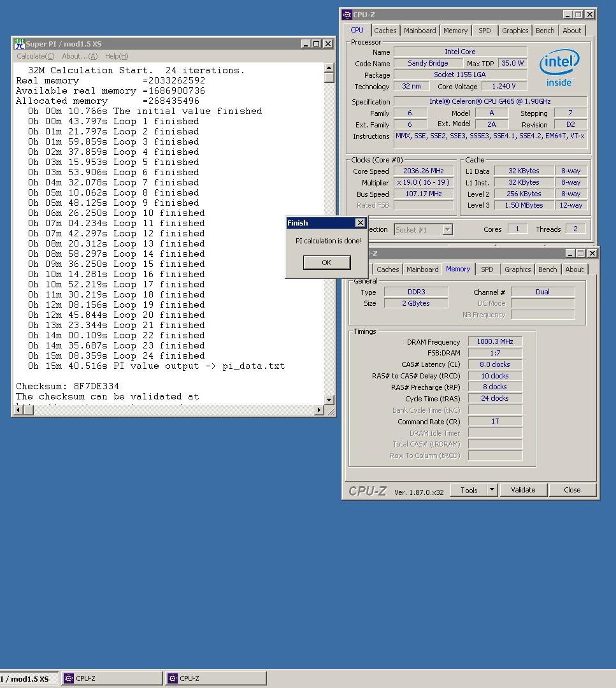Click the Validate button in CPU-Z
Image resolution: width=616 pixels, height=688 pixels.
[523, 490]
